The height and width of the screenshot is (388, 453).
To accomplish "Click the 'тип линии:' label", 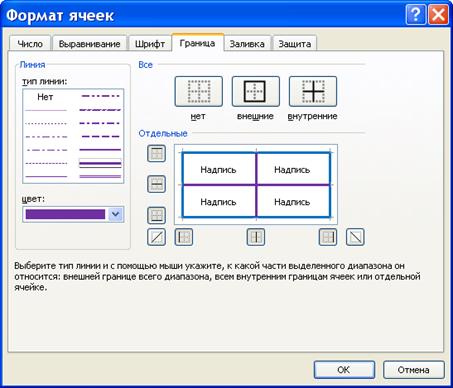I will pos(44,81).
